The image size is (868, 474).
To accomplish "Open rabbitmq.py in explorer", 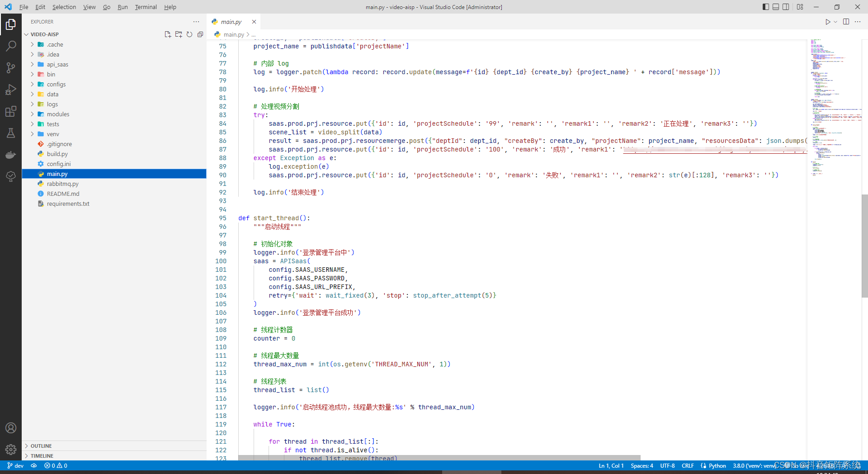I will (114, 184).
